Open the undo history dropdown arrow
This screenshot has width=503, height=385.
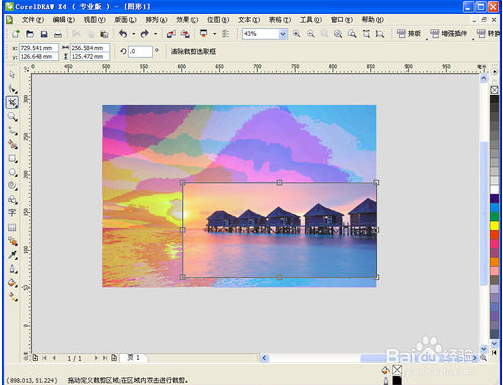(134, 34)
